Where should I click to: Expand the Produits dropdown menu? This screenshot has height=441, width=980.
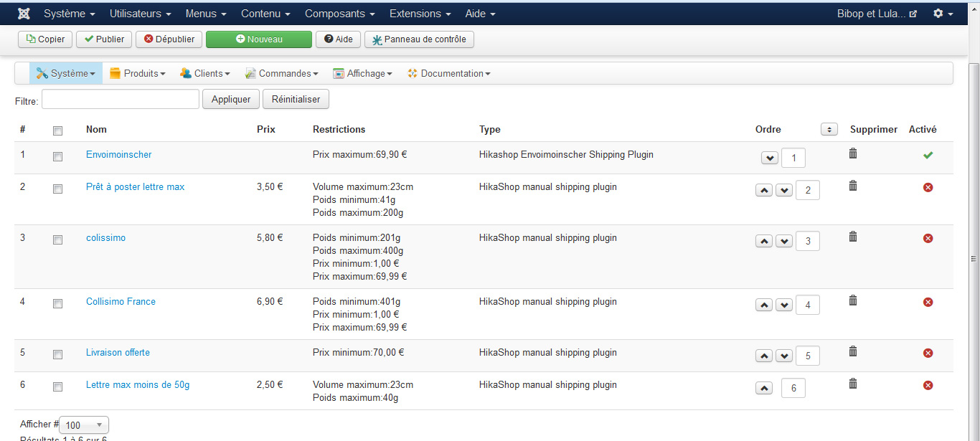(138, 73)
